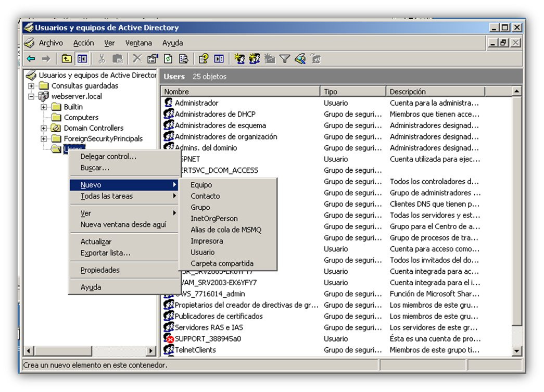Click the TelnetClients group icon
Image resolution: width=544 pixels, height=392 pixels.
click(169, 349)
